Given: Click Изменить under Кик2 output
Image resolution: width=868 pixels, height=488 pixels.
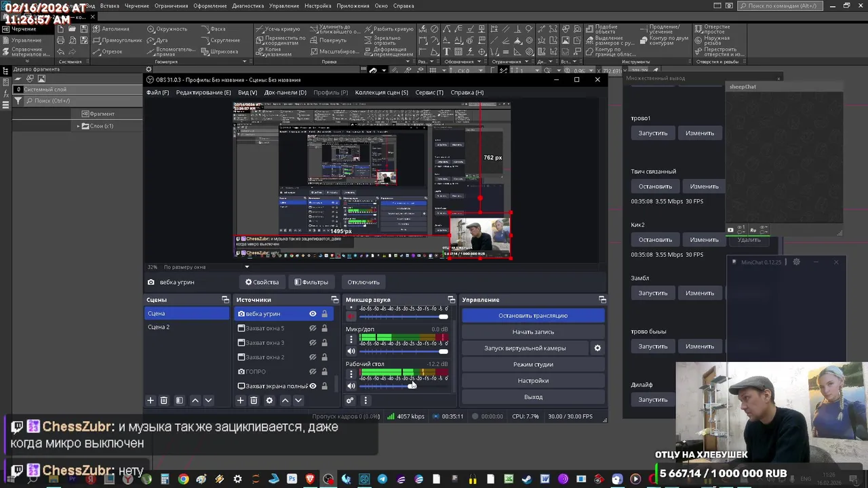Looking at the screenshot, I should [704, 239].
